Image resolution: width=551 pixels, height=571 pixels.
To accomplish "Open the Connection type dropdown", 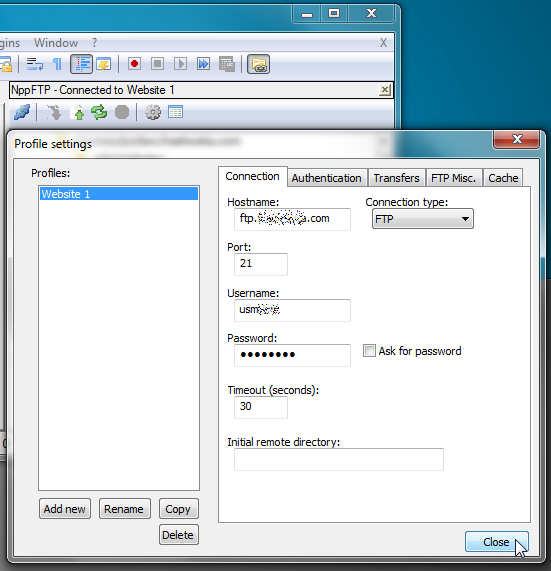I will [423, 219].
